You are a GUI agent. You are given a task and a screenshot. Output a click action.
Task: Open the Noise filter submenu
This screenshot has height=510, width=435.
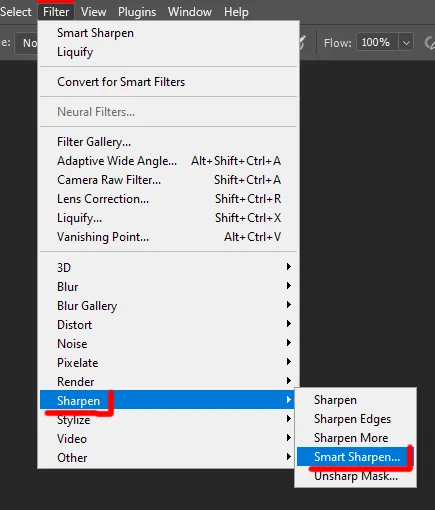click(x=168, y=344)
